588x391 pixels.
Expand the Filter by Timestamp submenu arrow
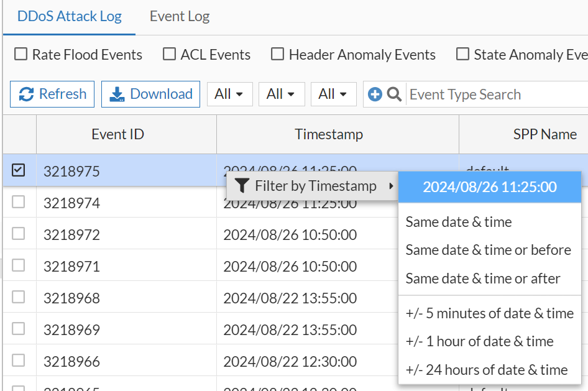(x=390, y=186)
